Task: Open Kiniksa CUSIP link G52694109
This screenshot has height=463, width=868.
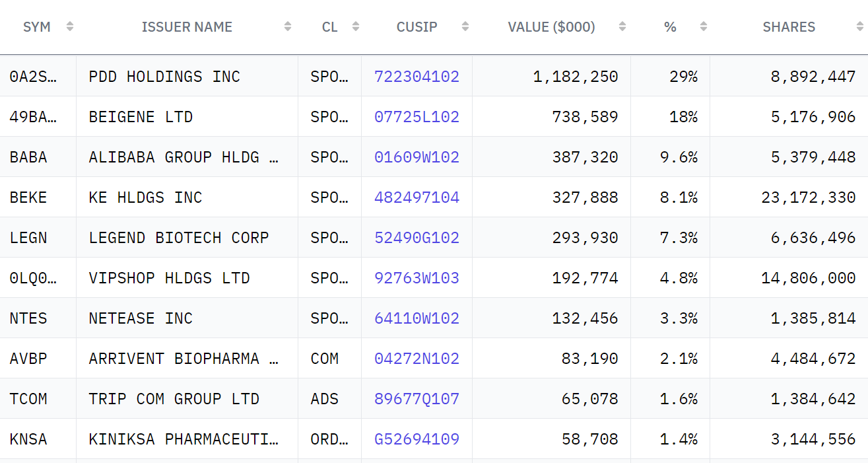Action: pyautogui.click(x=417, y=439)
